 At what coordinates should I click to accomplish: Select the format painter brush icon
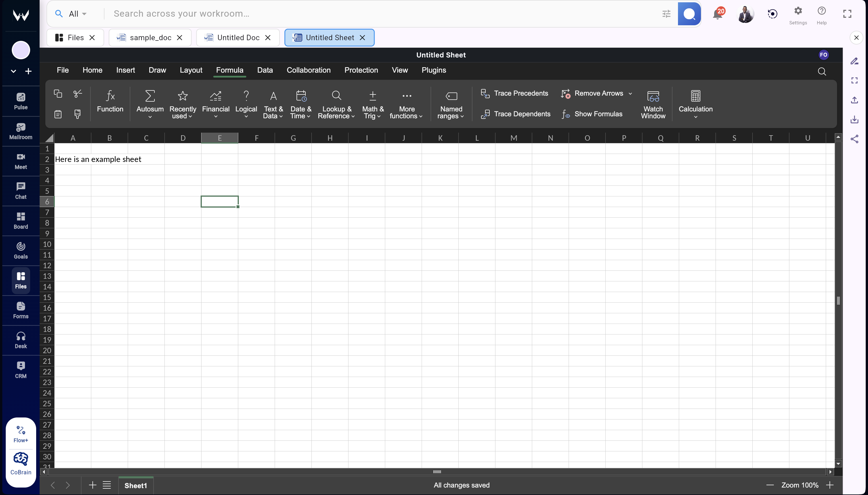tap(77, 114)
